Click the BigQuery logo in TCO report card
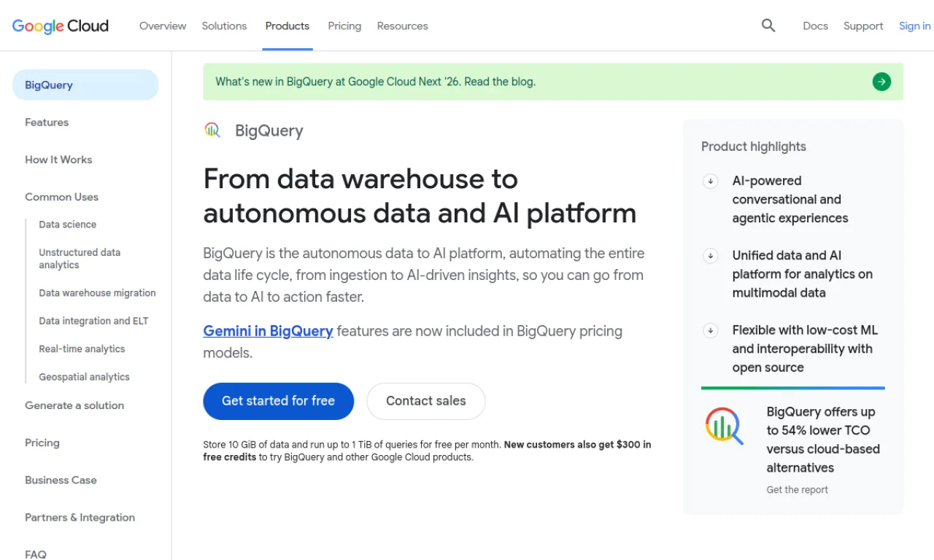Image resolution: width=934 pixels, height=560 pixels. pyautogui.click(x=724, y=426)
